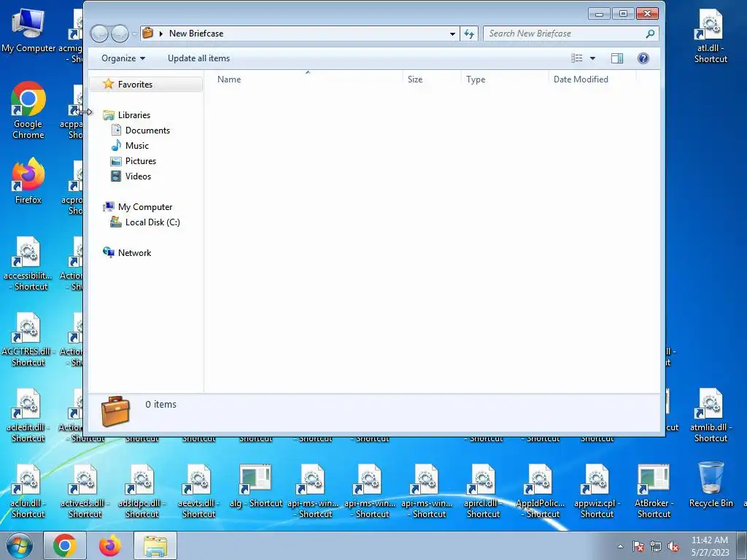This screenshot has height=560, width=747.
Task: Click the muted volume tray icon
Action: tap(673, 546)
